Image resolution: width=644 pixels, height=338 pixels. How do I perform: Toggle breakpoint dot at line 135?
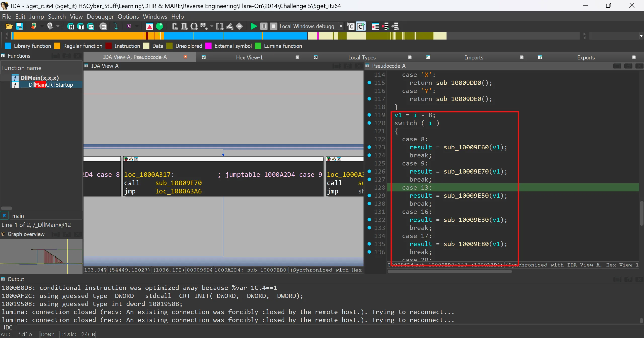(x=369, y=244)
